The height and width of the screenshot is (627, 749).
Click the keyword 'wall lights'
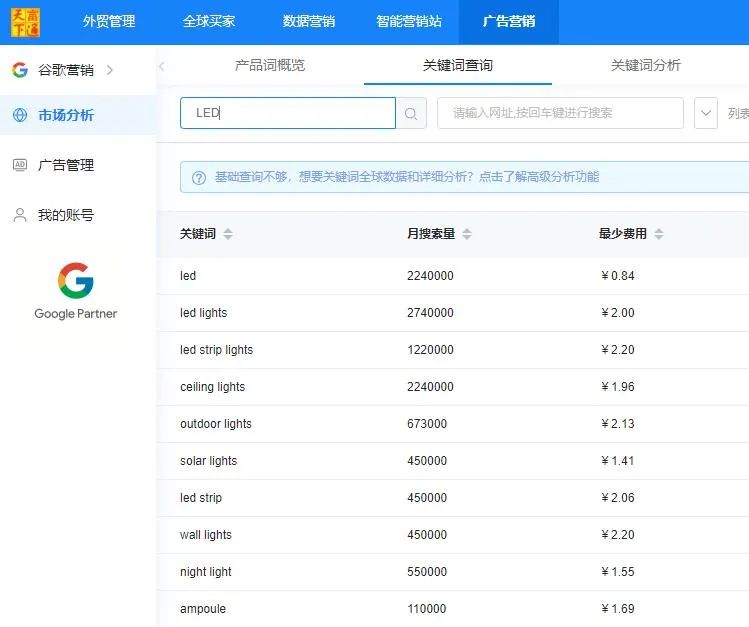point(206,535)
